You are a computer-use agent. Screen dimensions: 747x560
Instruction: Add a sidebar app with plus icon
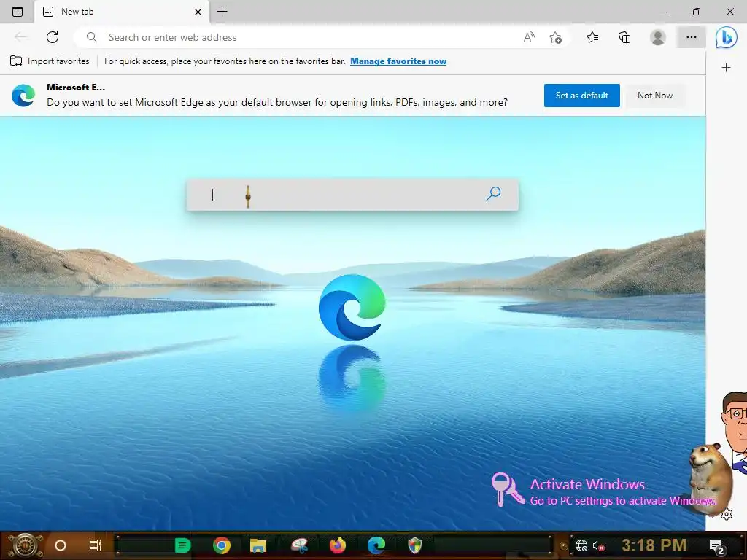click(x=726, y=68)
